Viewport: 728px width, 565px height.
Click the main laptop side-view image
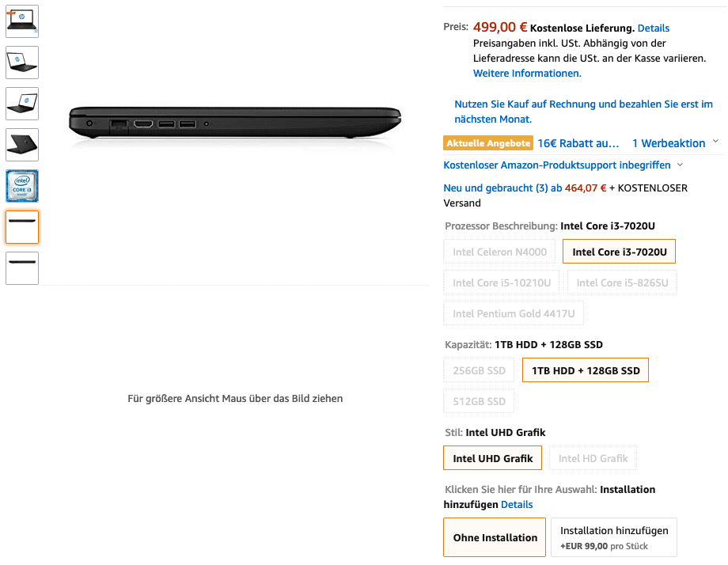pyautogui.click(x=235, y=122)
